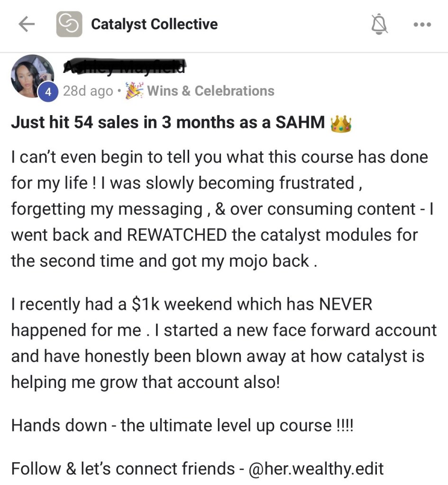
Task: Open the redacted author name link
Action: pyautogui.click(x=124, y=66)
